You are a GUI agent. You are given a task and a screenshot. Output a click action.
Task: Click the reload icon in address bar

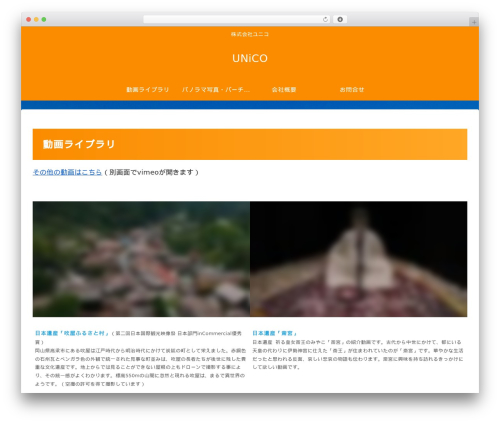pyautogui.click(x=325, y=19)
